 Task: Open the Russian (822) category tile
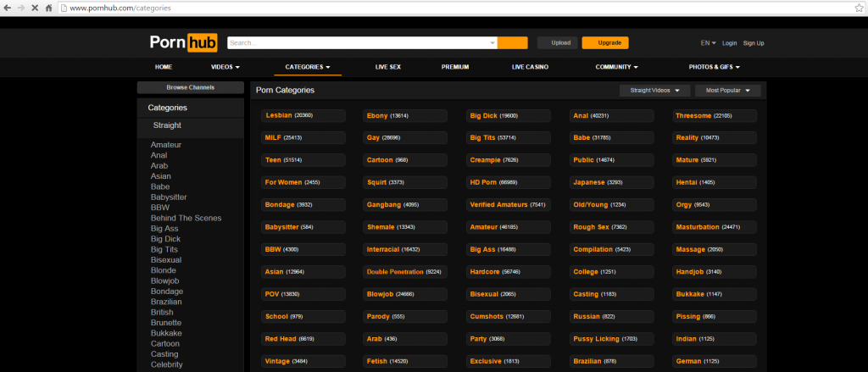point(612,317)
